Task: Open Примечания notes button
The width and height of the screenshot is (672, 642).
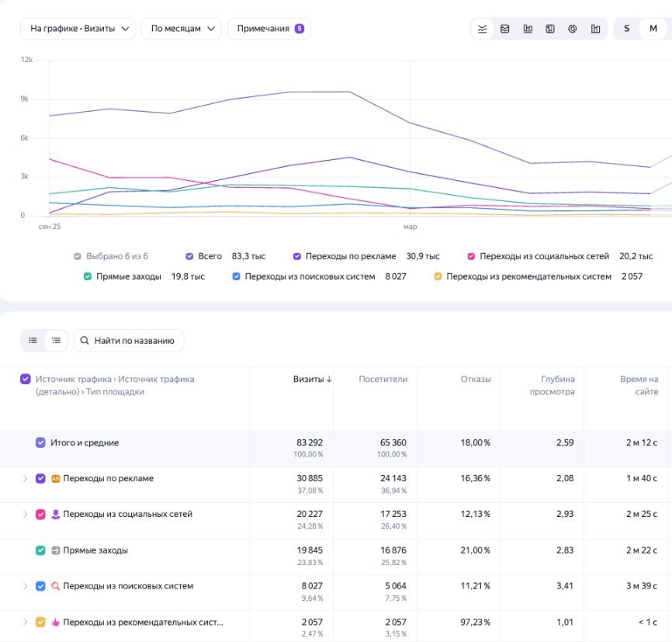Action: pos(268,29)
